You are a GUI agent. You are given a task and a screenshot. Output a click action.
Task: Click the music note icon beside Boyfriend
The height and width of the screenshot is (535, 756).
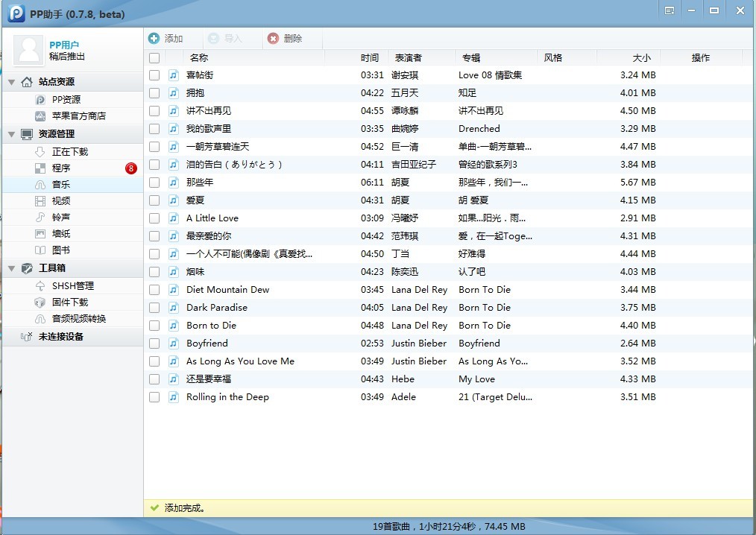coord(173,344)
